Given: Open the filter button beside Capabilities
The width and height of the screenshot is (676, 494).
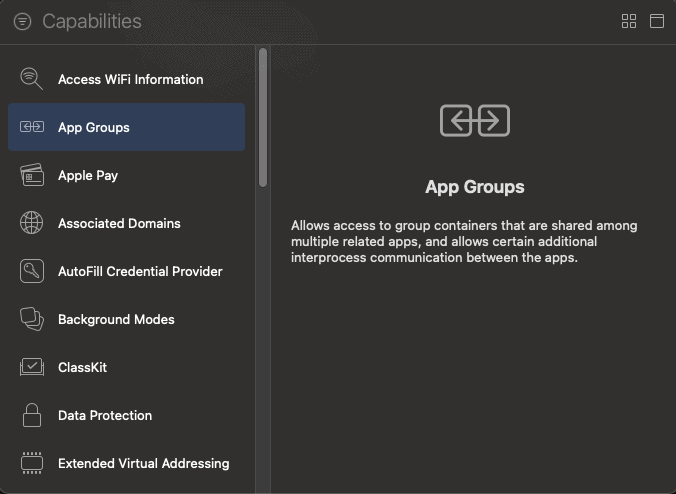Looking at the screenshot, I should pyautogui.click(x=22, y=21).
